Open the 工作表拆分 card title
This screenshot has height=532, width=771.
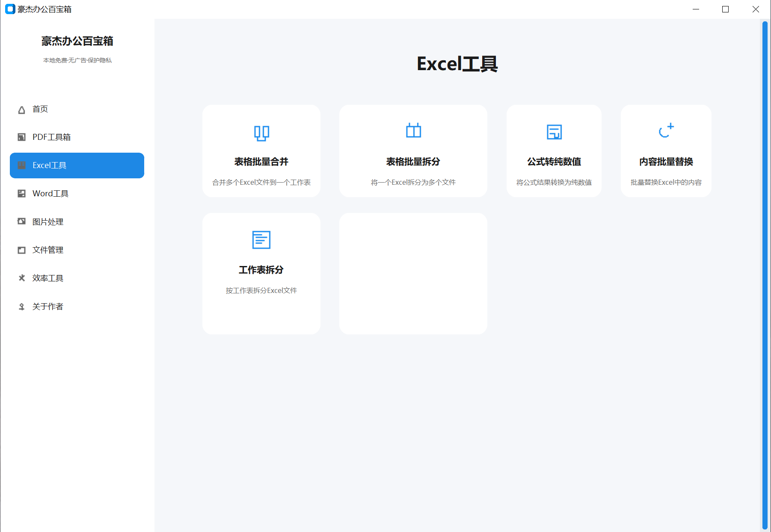tap(261, 270)
